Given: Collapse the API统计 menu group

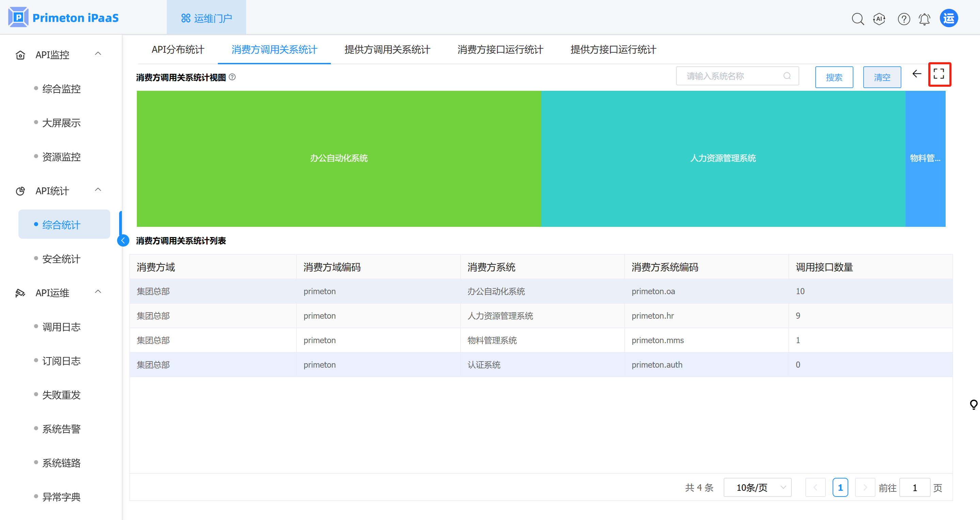Looking at the screenshot, I should pos(98,190).
